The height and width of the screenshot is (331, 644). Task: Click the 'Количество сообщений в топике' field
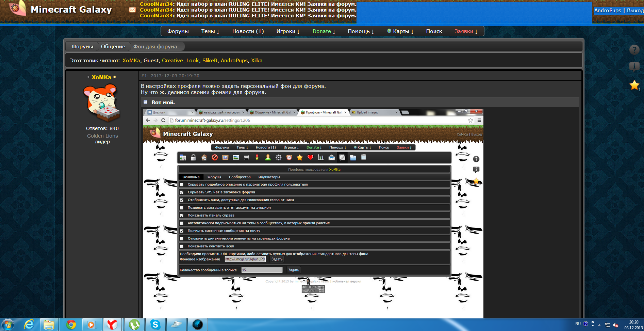[x=262, y=270]
